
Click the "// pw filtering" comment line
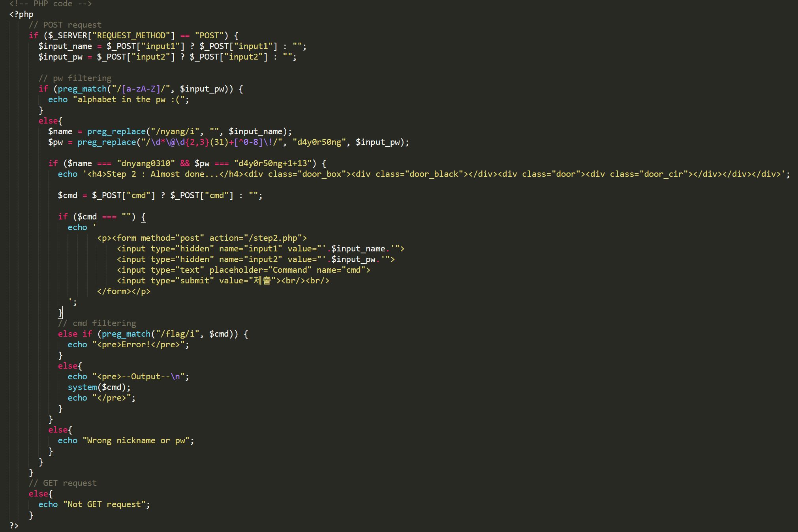pyautogui.click(x=75, y=78)
